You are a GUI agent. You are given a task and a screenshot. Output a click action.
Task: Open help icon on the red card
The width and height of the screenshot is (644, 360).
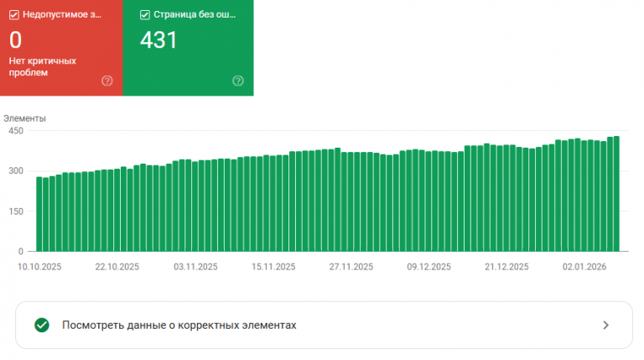point(107,81)
